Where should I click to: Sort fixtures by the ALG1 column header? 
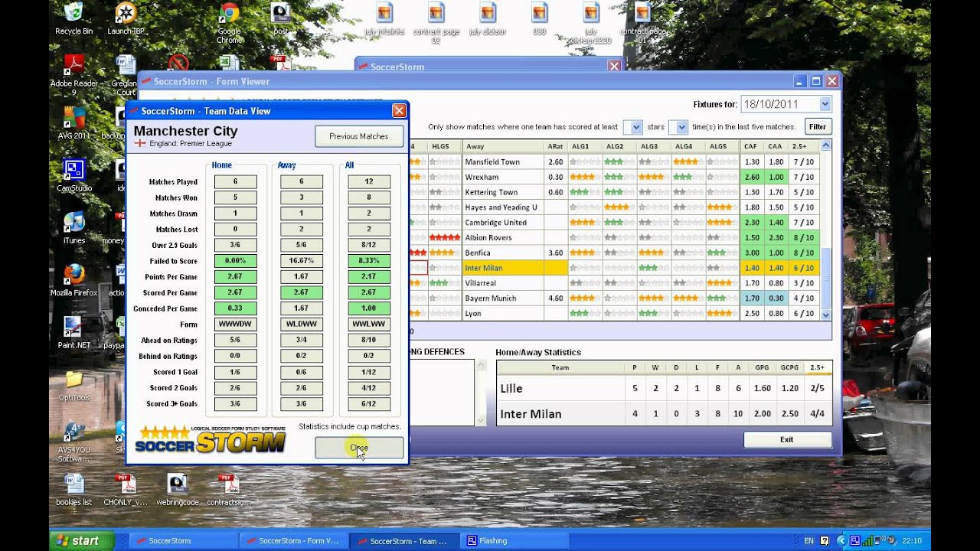[585, 146]
